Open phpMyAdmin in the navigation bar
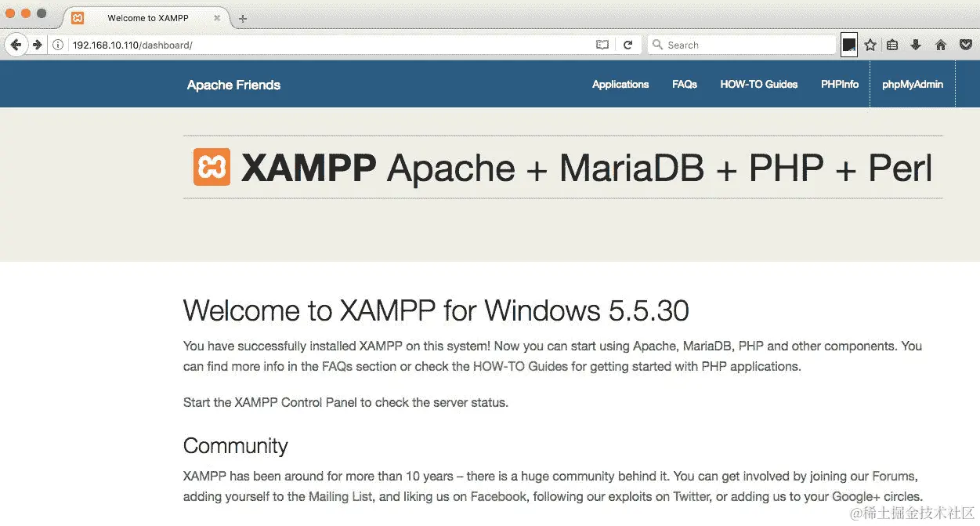This screenshot has width=980, height=526. [x=913, y=84]
